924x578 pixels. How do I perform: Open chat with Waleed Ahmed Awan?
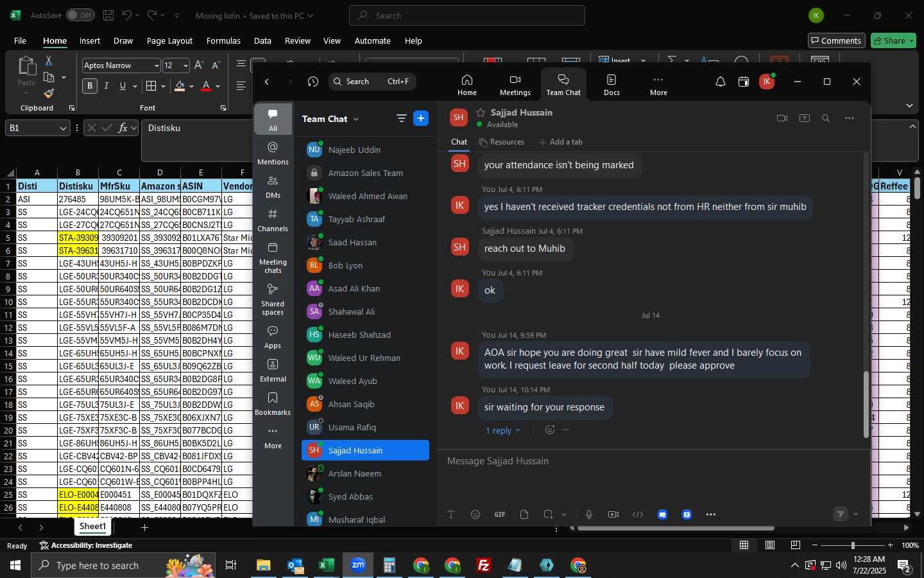[365, 196]
